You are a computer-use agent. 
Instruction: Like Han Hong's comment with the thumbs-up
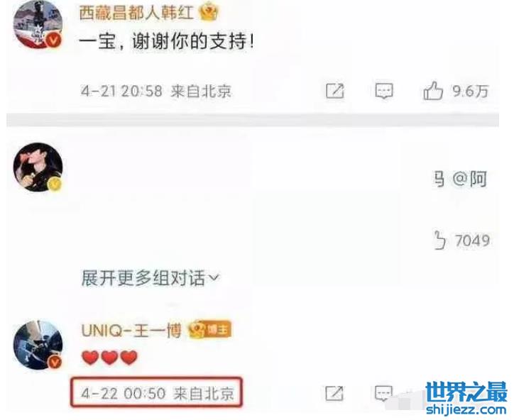(x=433, y=90)
